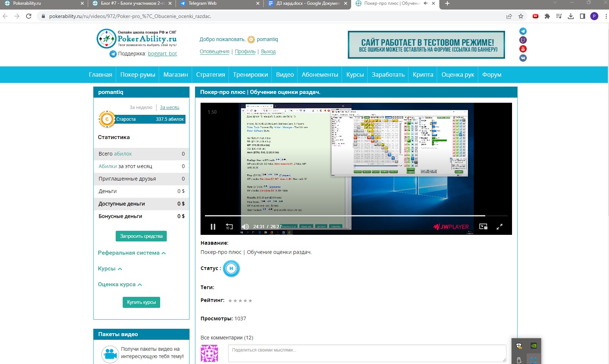Open Курсы menu item in navbar
The width and height of the screenshot is (609, 364).
[x=355, y=74]
